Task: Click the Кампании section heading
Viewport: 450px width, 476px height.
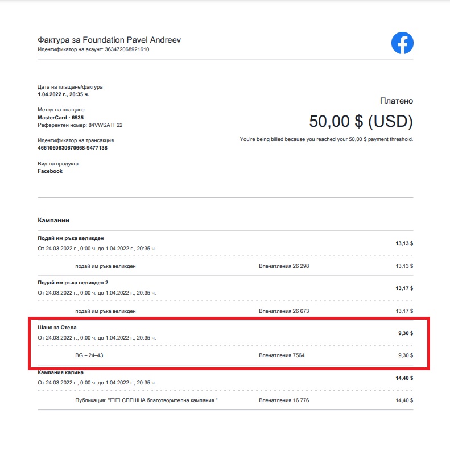Action: (53, 220)
